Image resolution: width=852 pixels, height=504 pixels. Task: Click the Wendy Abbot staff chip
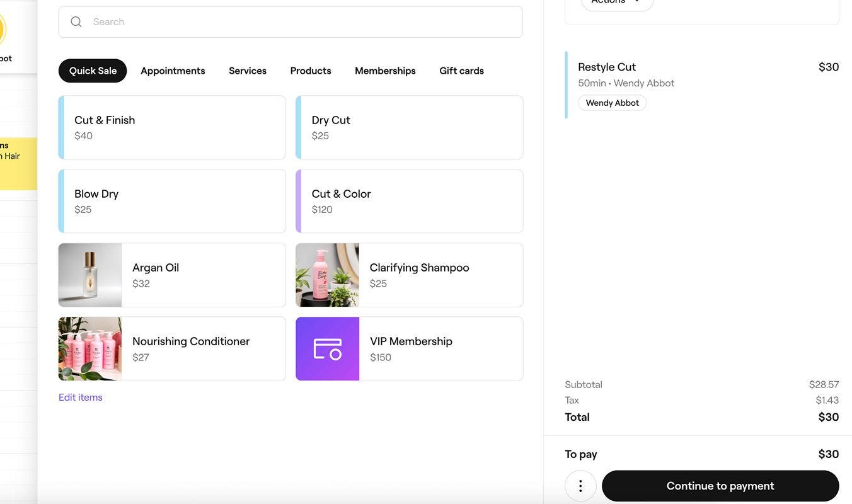coord(612,103)
